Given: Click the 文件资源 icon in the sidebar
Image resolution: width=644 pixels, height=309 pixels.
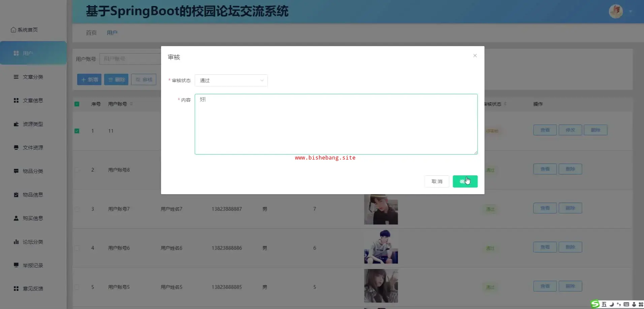Looking at the screenshot, I should pos(16,148).
